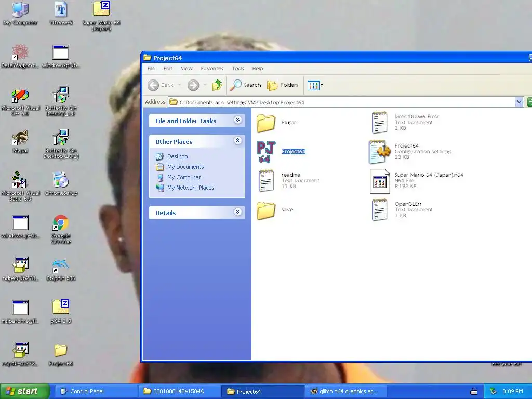Switch to glitch n64 graphics taskbar button
This screenshot has width=532, height=399.
point(346,391)
